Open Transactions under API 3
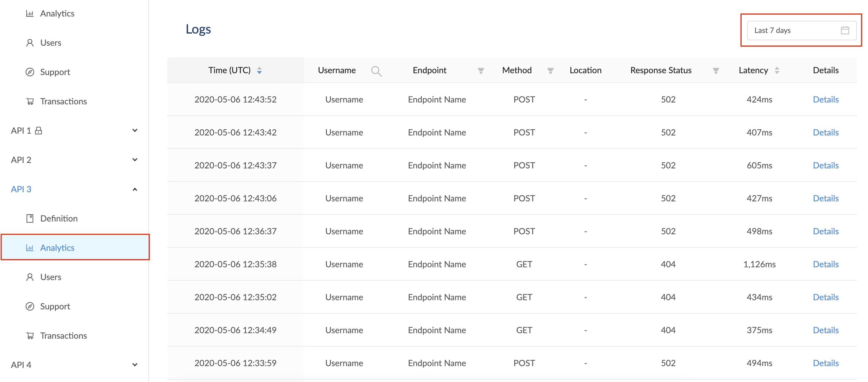868x382 pixels. [x=63, y=336]
